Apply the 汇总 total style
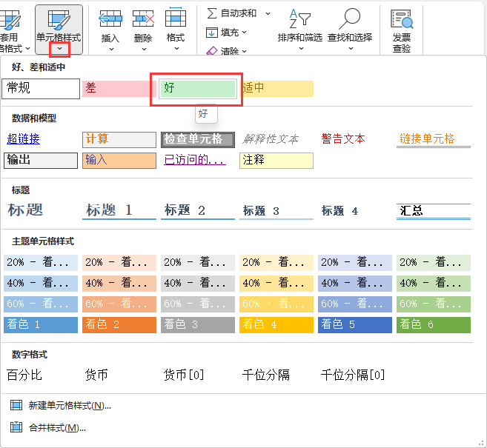Viewport: 487px width, 448px height. point(434,211)
